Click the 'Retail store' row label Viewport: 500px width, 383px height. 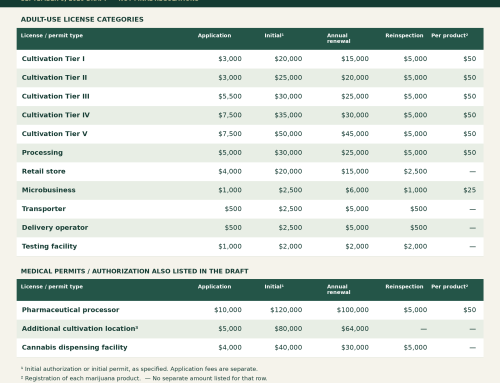click(44, 171)
